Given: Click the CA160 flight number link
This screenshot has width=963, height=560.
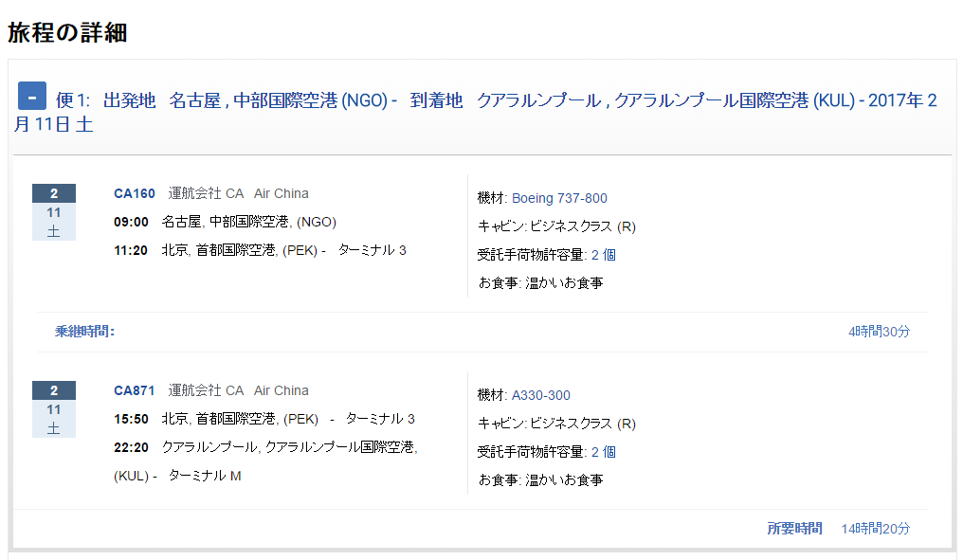Looking at the screenshot, I should click(134, 193).
